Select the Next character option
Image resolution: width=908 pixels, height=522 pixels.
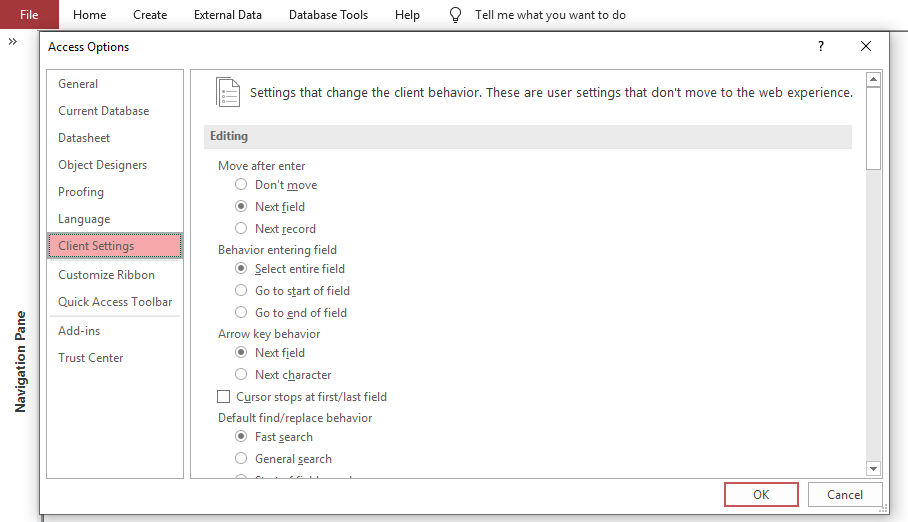coord(241,375)
